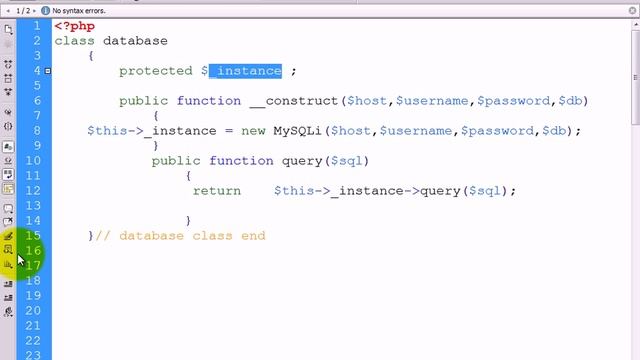Click line number 1 in the gutter
This screenshot has width=640, height=360.
37,26
